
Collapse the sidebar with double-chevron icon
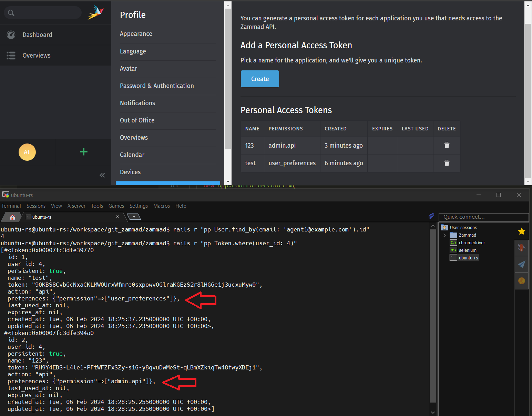click(102, 175)
